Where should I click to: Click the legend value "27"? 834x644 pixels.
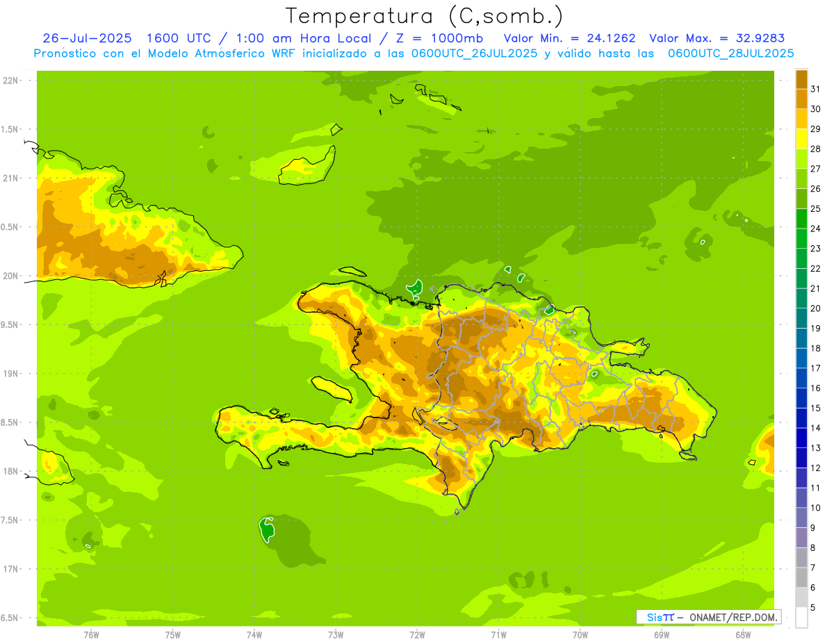pyautogui.click(x=815, y=169)
